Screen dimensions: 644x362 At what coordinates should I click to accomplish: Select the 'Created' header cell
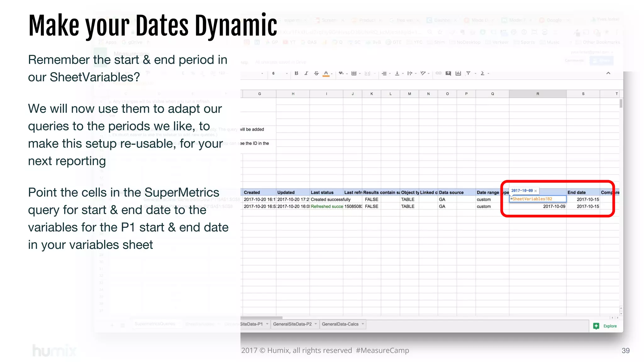[259, 192]
